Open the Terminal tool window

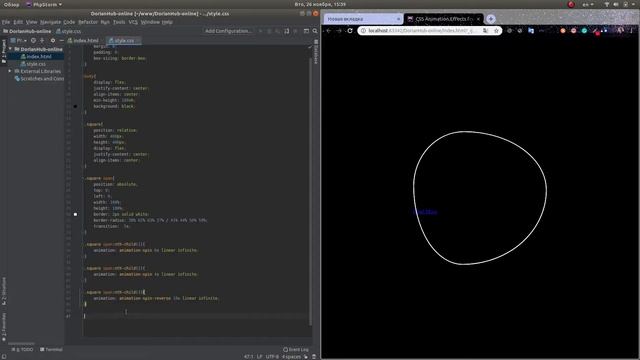coord(51,349)
